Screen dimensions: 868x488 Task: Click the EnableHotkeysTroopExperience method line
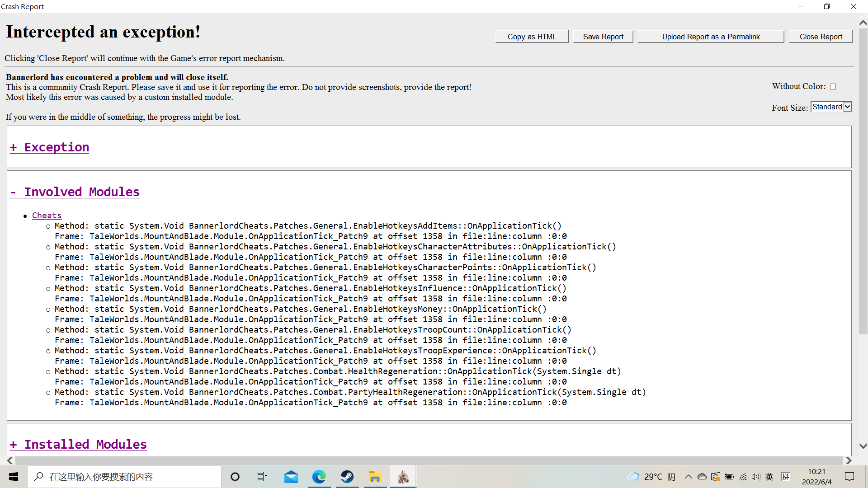[325, 351]
